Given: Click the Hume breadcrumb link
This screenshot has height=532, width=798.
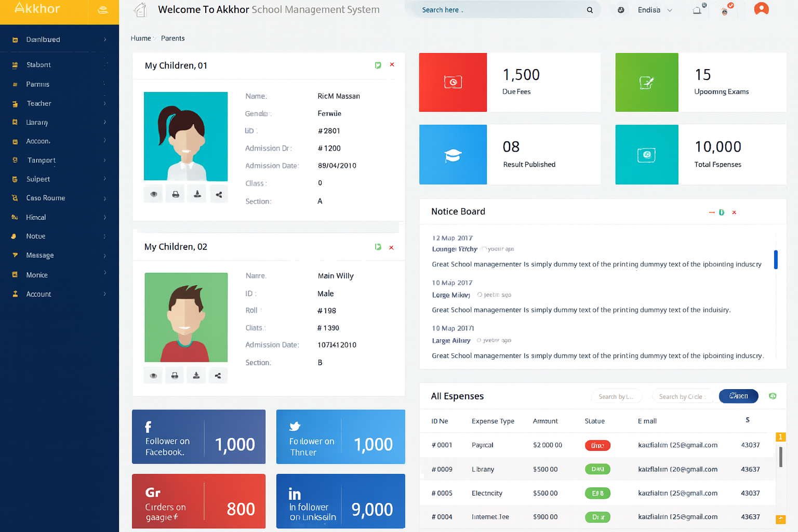Looking at the screenshot, I should click(x=140, y=38).
